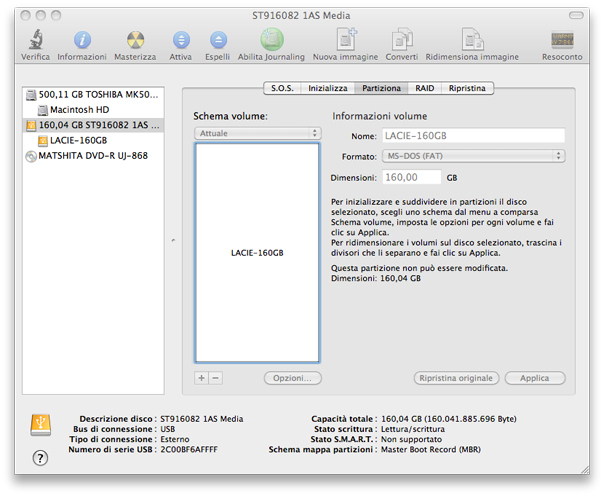Switch to the Inizializza tab
The width and height of the screenshot is (604, 496).
point(328,89)
